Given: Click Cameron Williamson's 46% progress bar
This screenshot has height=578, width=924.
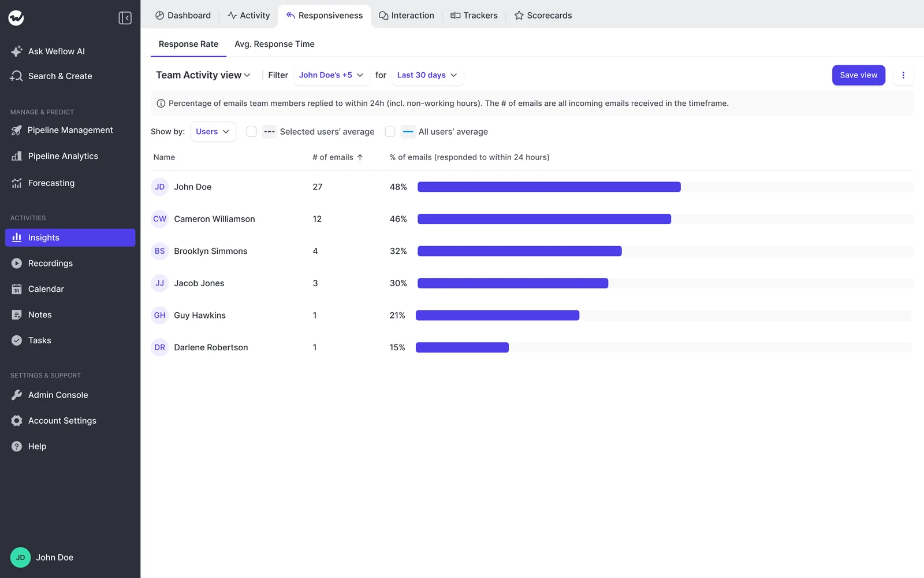Looking at the screenshot, I should tap(544, 219).
